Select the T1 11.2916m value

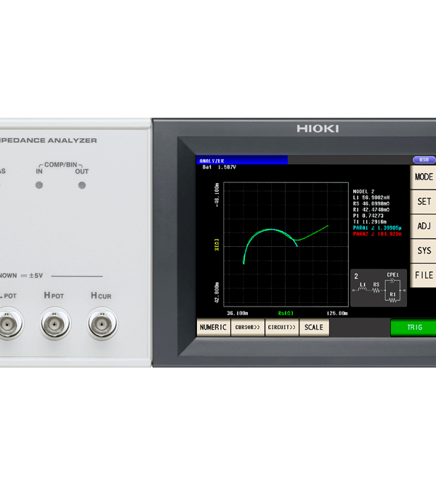[x=370, y=221]
